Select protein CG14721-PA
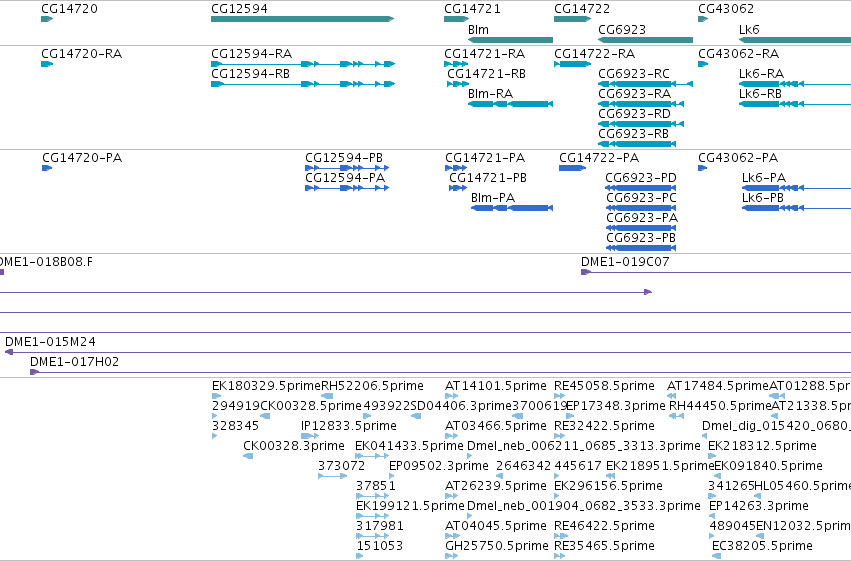The image size is (851, 561). [456, 168]
